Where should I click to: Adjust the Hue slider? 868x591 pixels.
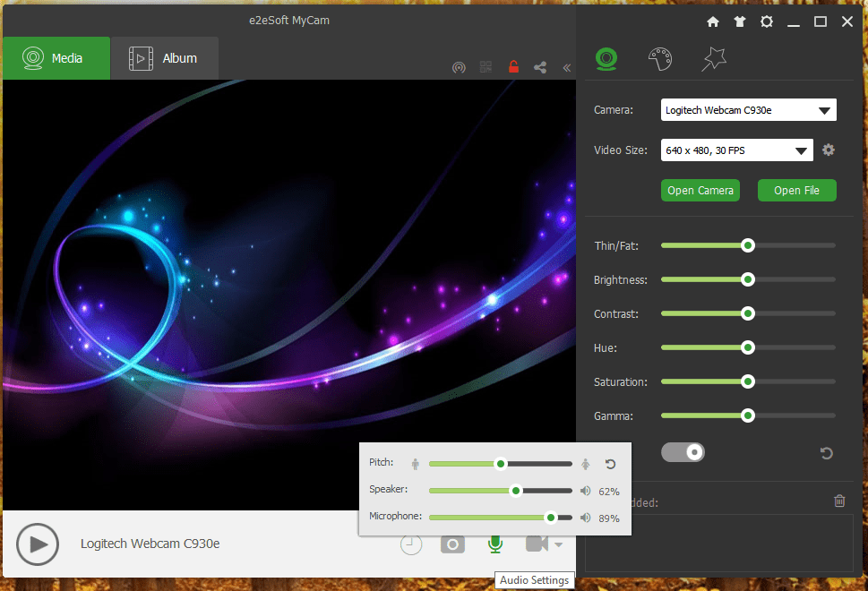pyautogui.click(x=748, y=347)
